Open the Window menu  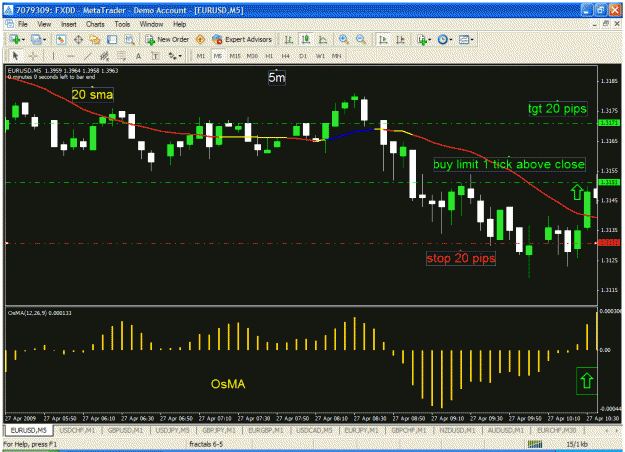pyautogui.click(x=151, y=24)
